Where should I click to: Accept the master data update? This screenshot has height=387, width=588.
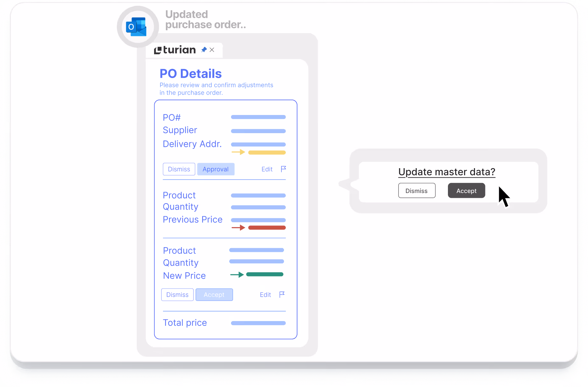coord(466,190)
